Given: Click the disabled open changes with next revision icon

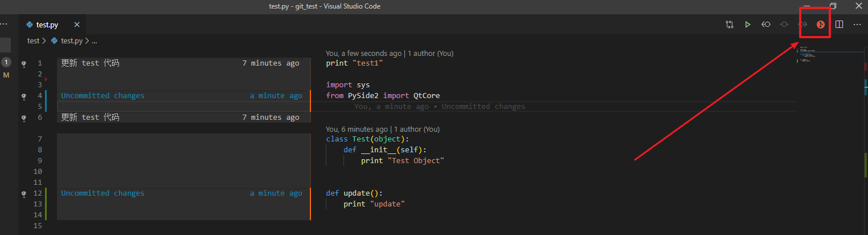Looking at the screenshot, I should coord(803,25).
